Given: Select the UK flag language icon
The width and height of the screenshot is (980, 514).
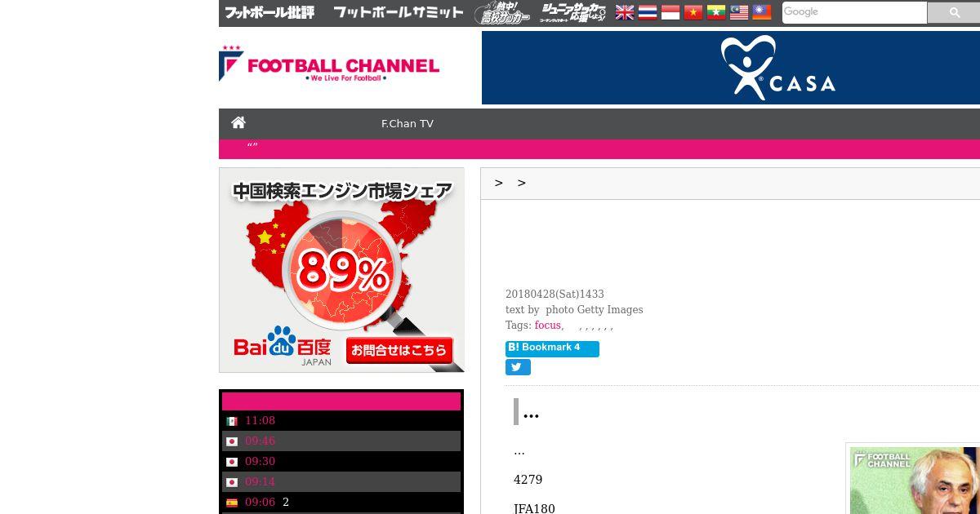Looking at the screenshot, I should pos(625,12).
